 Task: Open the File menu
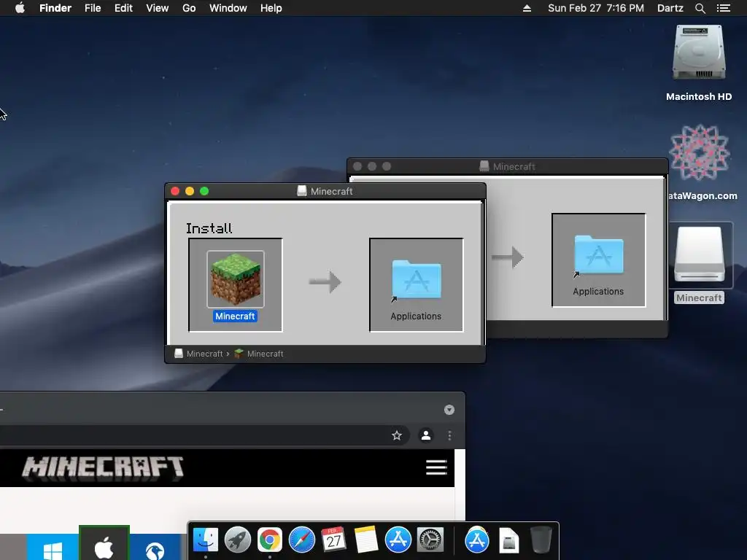point(93,8)
